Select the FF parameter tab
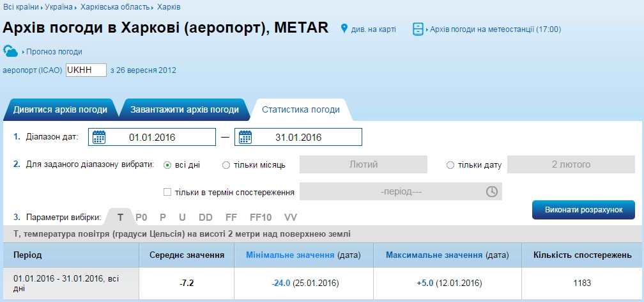The image size is (644, 302). click(231, 218)
